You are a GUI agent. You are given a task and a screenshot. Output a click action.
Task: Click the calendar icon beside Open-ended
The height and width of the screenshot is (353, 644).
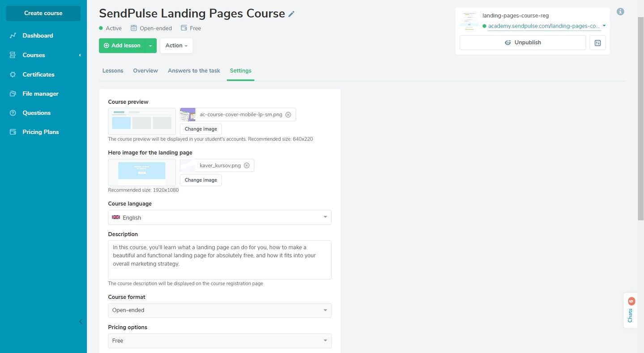pyautogui.click(x=133, y=28)
